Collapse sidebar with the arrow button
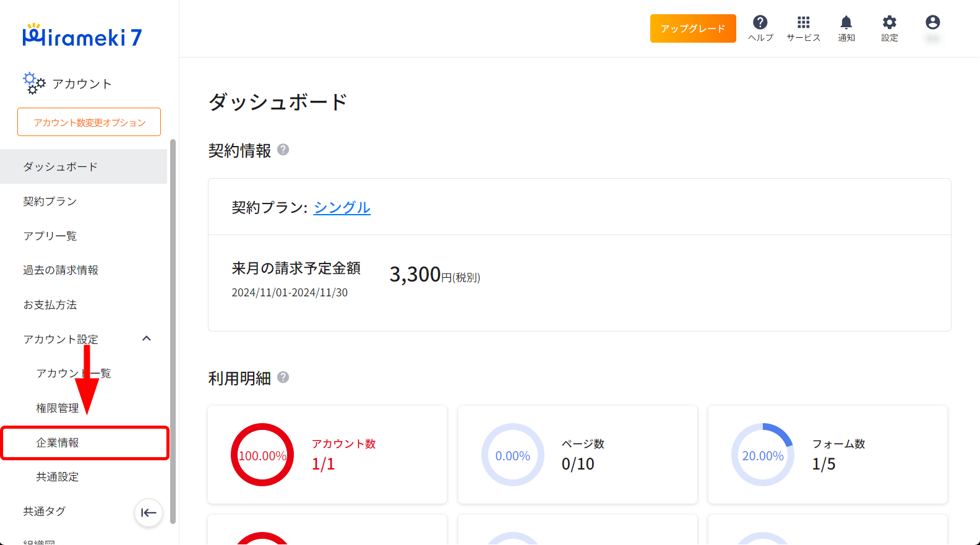Viewport: 980px width, 545px height. tap(148, 512)
